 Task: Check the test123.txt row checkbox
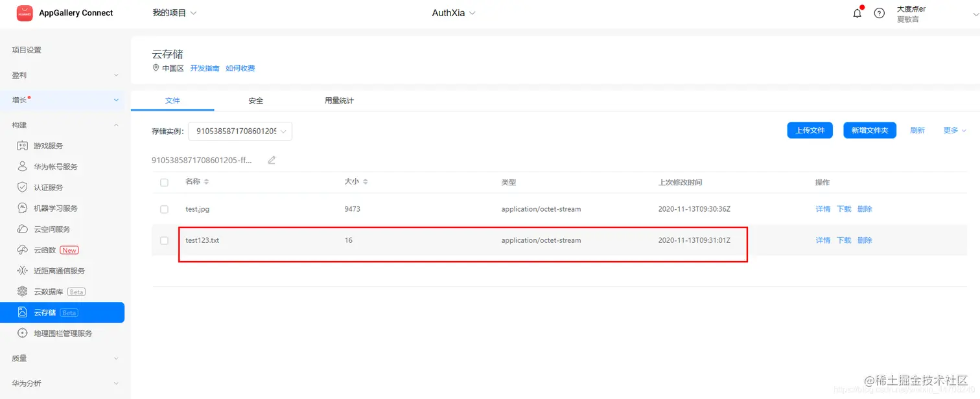click(164, 240)
